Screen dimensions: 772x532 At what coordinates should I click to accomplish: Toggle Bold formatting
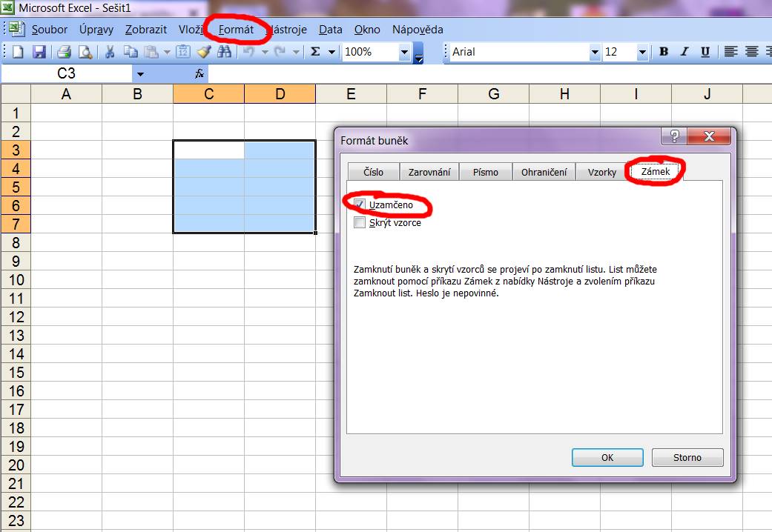pyautogui.click(x=664, y=52)
